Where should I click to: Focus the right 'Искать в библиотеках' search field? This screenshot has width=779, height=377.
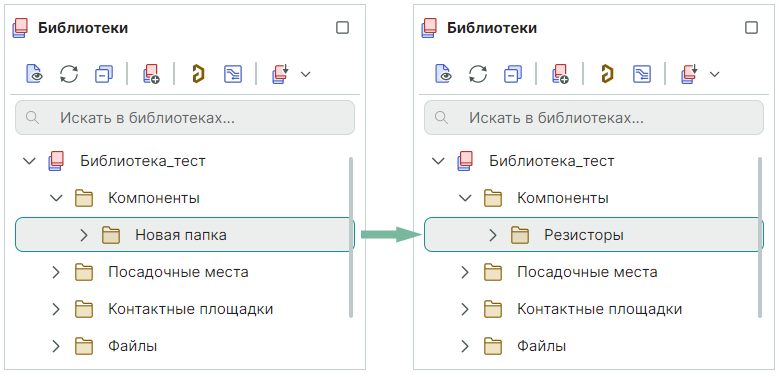coord(594,118)
